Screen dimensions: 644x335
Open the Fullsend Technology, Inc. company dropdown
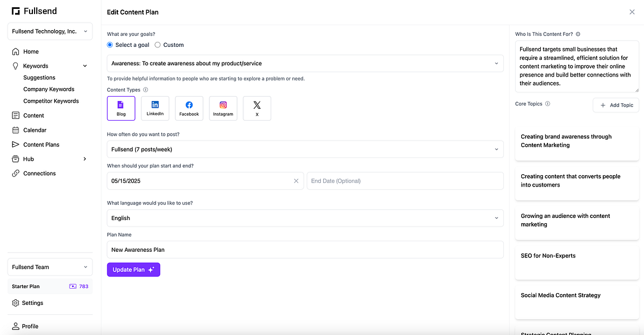[50, 31]
